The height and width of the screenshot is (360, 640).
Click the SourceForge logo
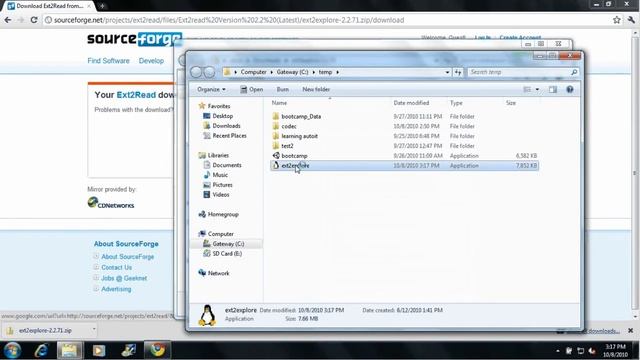point(134,39)
